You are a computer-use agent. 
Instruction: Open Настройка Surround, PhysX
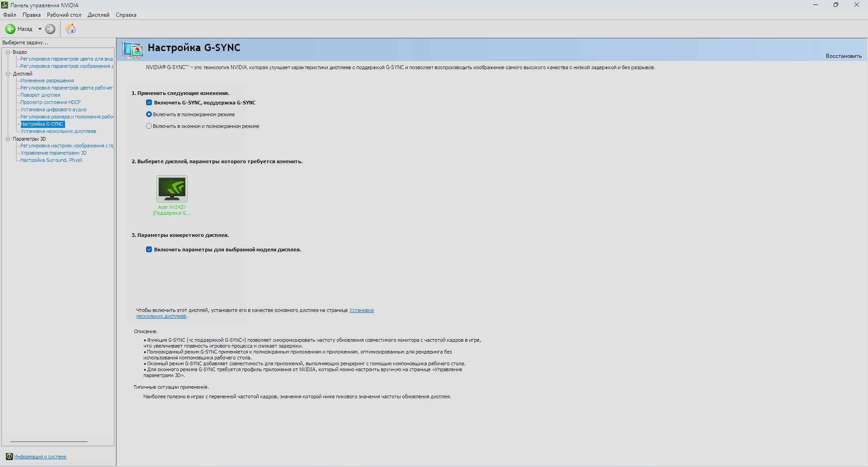[x=52, y=160]
